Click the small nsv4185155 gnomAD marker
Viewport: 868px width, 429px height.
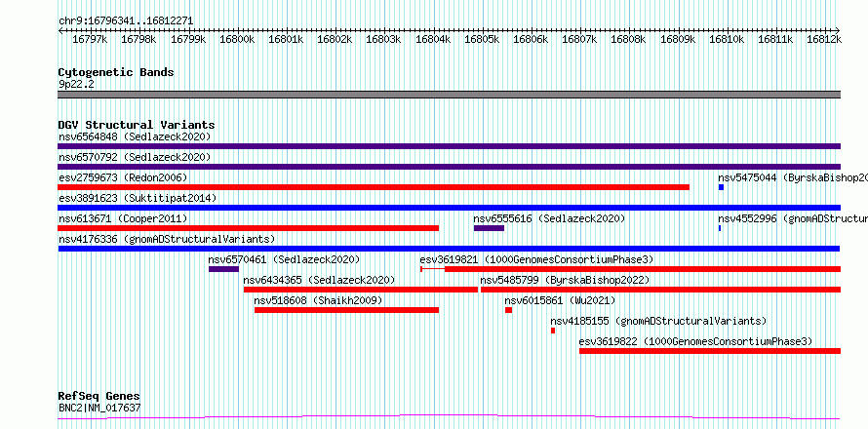[553, 331]
